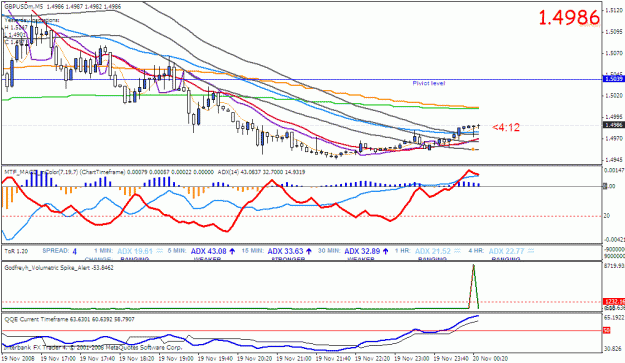The height and width of the screenshot is (363, 625).
Task: Click the ADX 32.89 reading
Action: point(362,251)
